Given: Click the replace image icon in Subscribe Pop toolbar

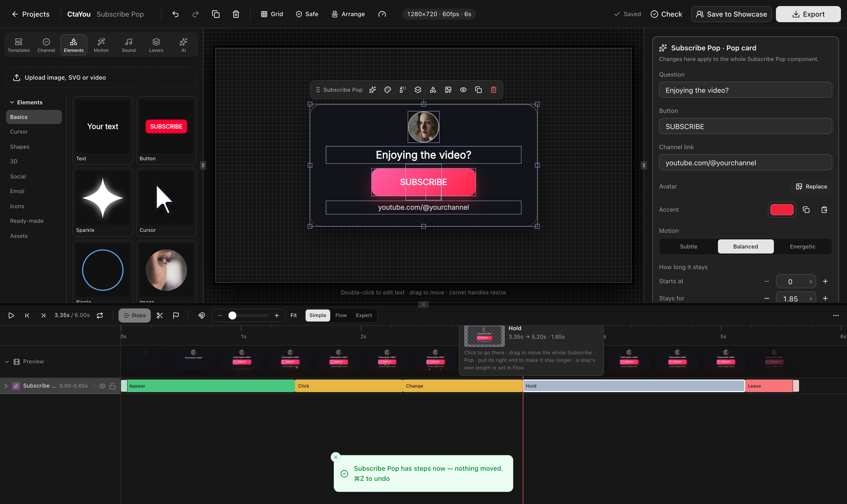Looking at the screenshot, I should tap(448, 90).
